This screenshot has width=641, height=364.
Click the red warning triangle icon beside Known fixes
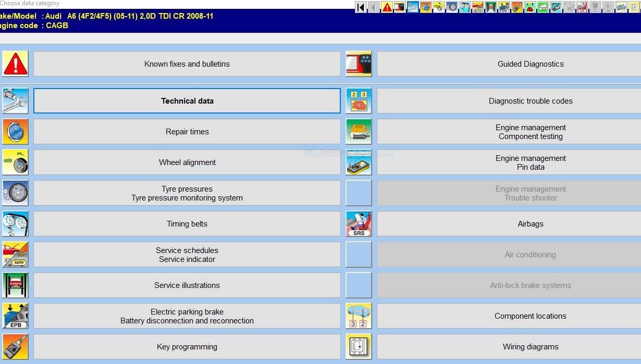[15, 64]
